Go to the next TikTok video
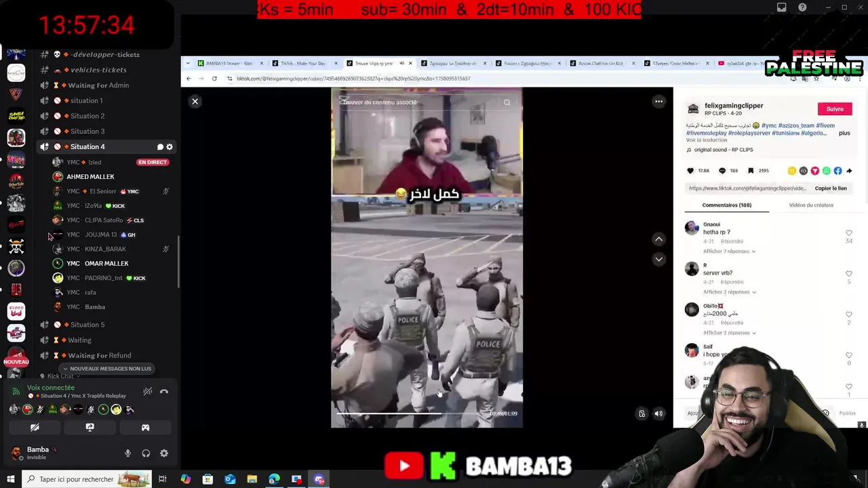The image size is (868, 488). (x=658, y=259)
